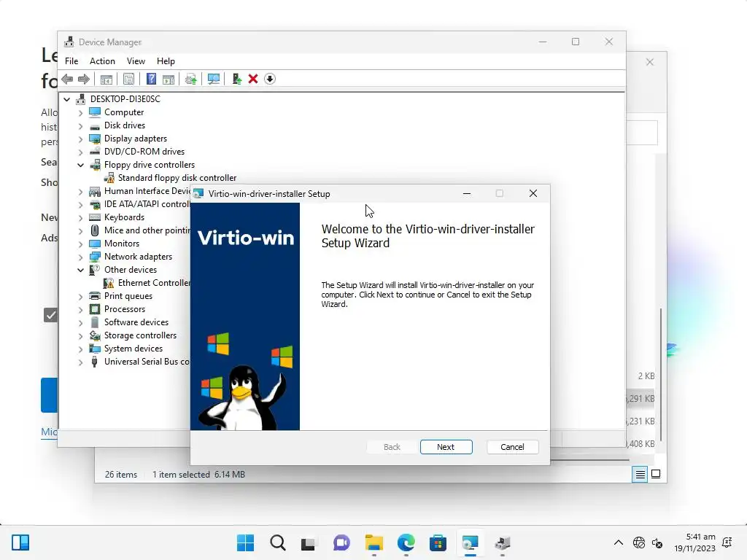Image resolution: width=747 pixels, height=560 pixels.
Task: Close the background Explorer window with X
Action: (x=650, y=62)
